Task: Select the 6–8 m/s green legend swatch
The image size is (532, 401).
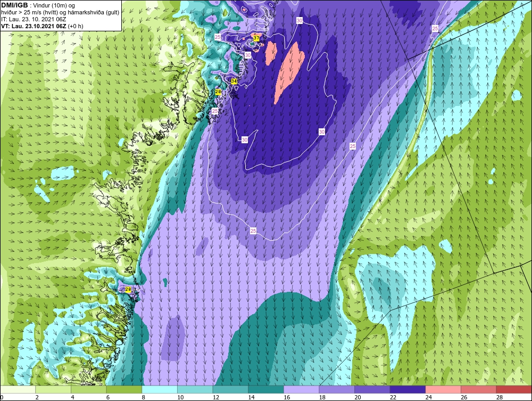Action: (124, 389)
